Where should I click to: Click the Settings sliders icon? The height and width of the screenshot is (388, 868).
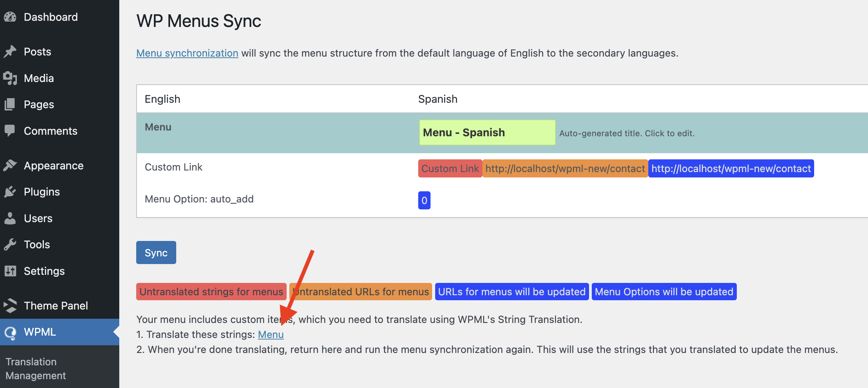(x=10, y=271)
